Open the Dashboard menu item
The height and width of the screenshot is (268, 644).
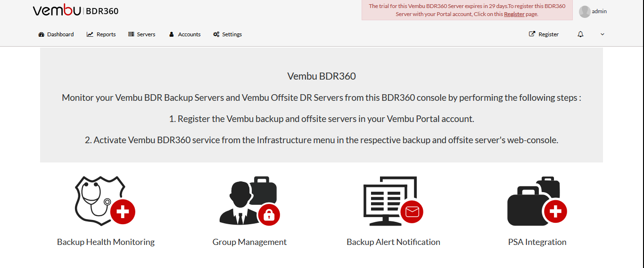tap(56, 34)
